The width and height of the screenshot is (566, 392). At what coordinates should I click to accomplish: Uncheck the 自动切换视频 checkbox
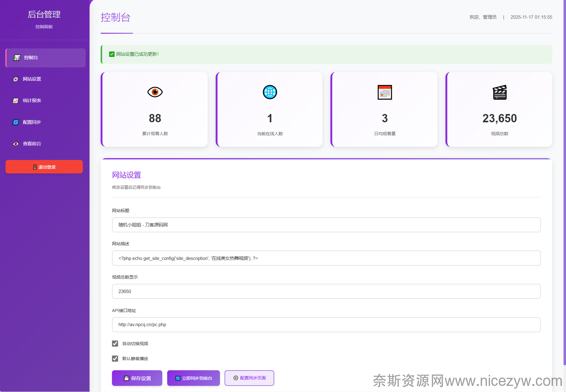(115, 344)
